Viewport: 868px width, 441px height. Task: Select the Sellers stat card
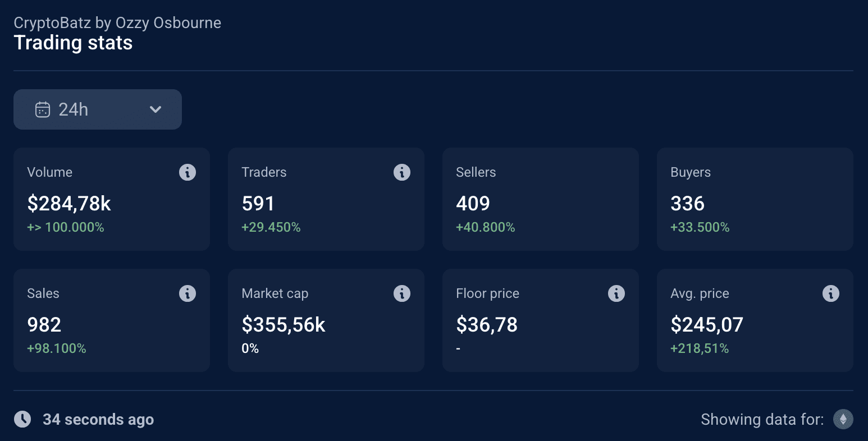541,199
